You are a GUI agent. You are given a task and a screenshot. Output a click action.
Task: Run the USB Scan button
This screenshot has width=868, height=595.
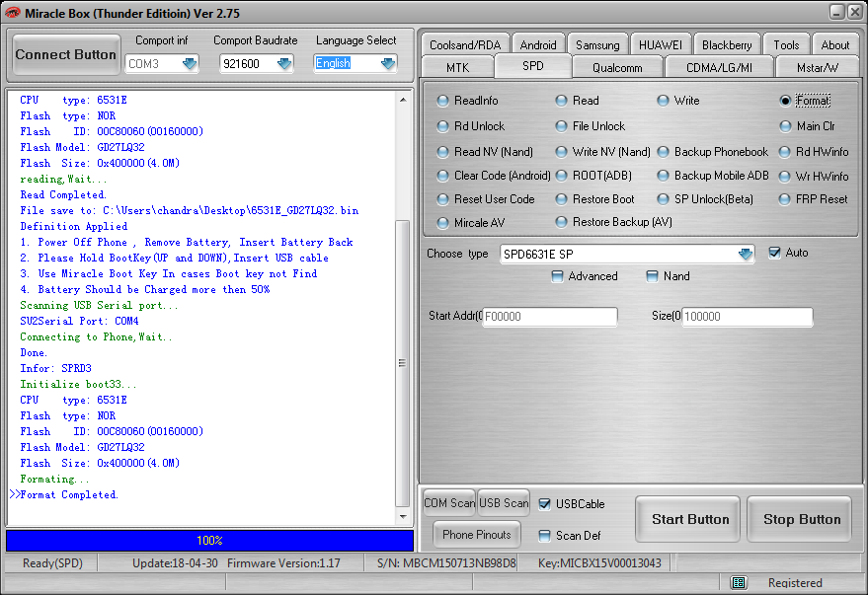click(504, 503)
